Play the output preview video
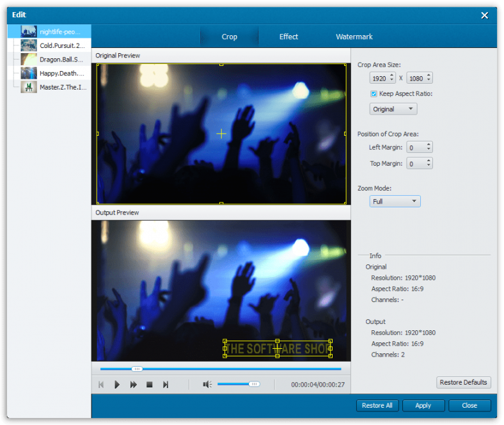504x425 pixels. pos(116,385)
